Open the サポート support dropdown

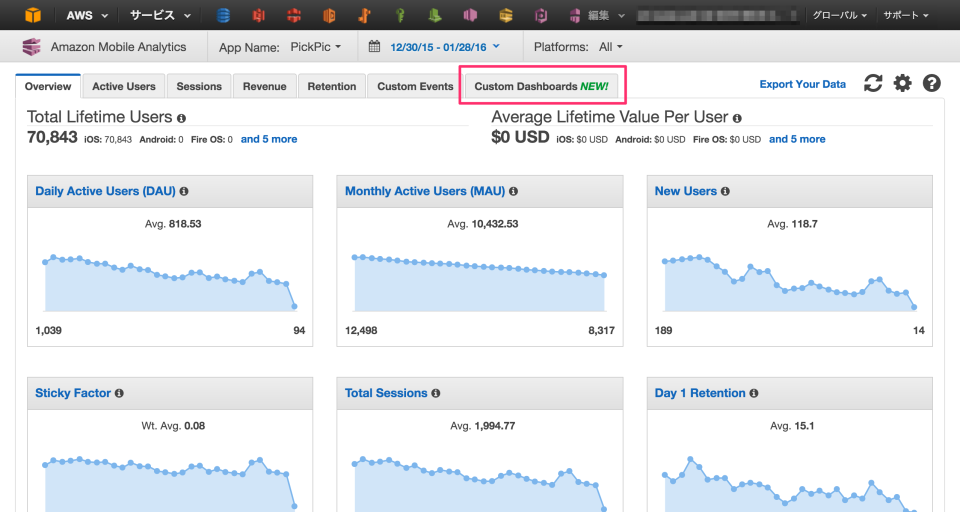906,15
